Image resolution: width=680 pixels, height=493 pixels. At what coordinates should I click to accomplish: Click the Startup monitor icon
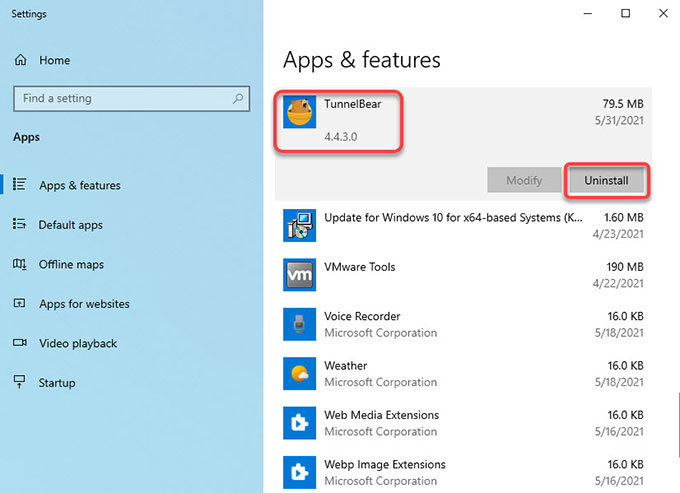[20, 382]
